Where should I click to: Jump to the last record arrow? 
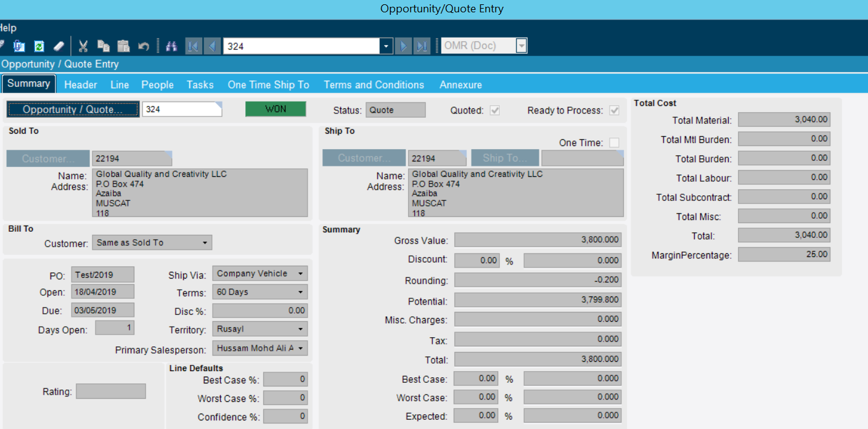point(422,46)
